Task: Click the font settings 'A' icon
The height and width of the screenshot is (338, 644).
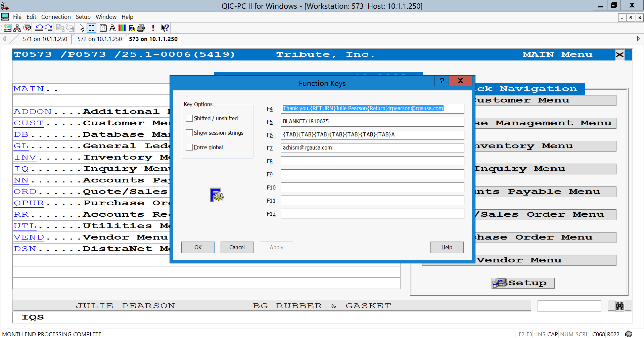Action: pyautogui.click(x=112, y=28)
